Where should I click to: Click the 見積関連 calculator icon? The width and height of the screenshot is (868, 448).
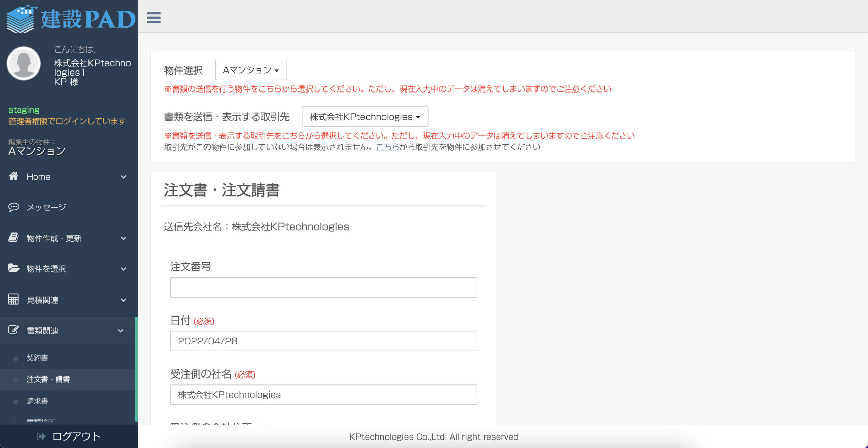tap(14, 300)
